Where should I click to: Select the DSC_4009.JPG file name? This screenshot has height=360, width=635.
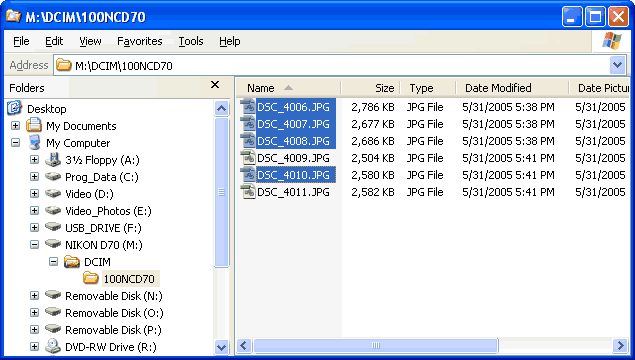(293, 158)
